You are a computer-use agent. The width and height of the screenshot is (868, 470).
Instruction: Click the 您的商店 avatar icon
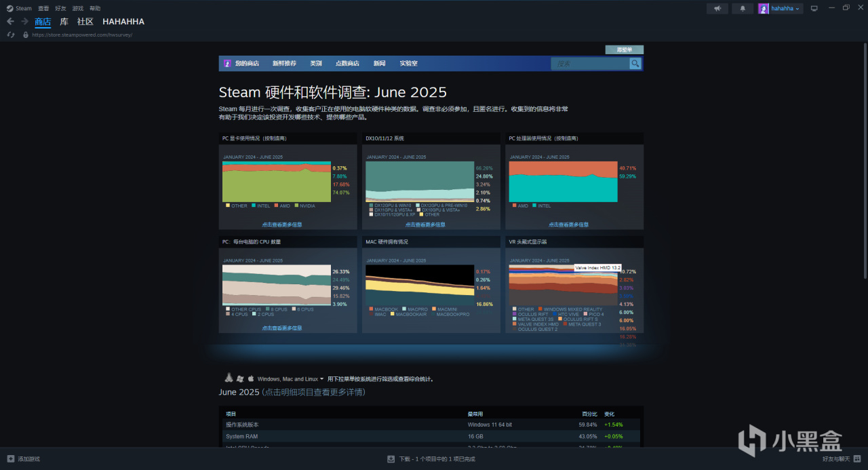click(227, 63)
